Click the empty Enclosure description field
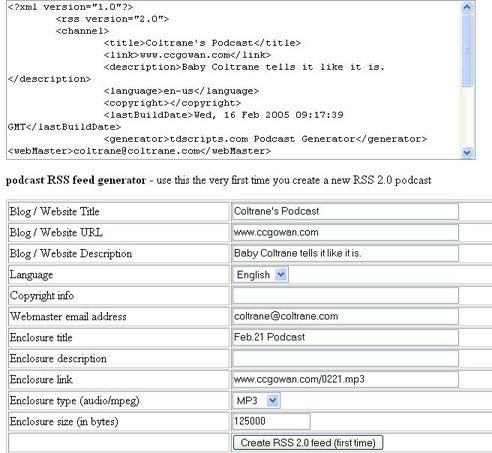This screenshot has width=492, height=453. pyautogui.click(x=345, y=358)
